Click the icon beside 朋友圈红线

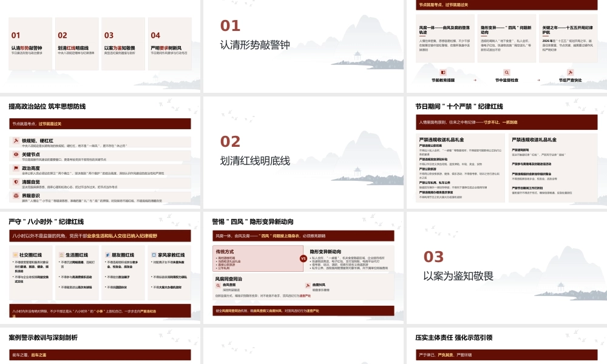(x=107, y=255)
